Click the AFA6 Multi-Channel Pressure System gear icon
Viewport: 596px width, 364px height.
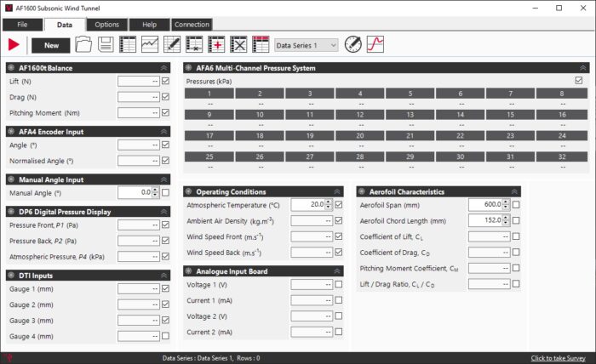[188, 68]
